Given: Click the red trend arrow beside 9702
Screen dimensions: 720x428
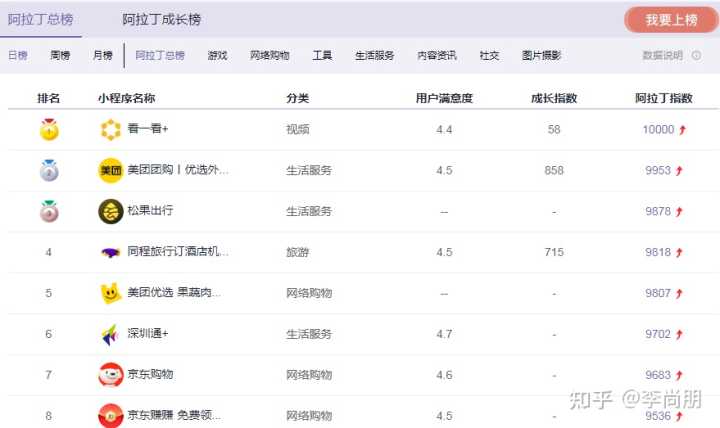Looking at the screenshot, I should [x=679, y=334].
